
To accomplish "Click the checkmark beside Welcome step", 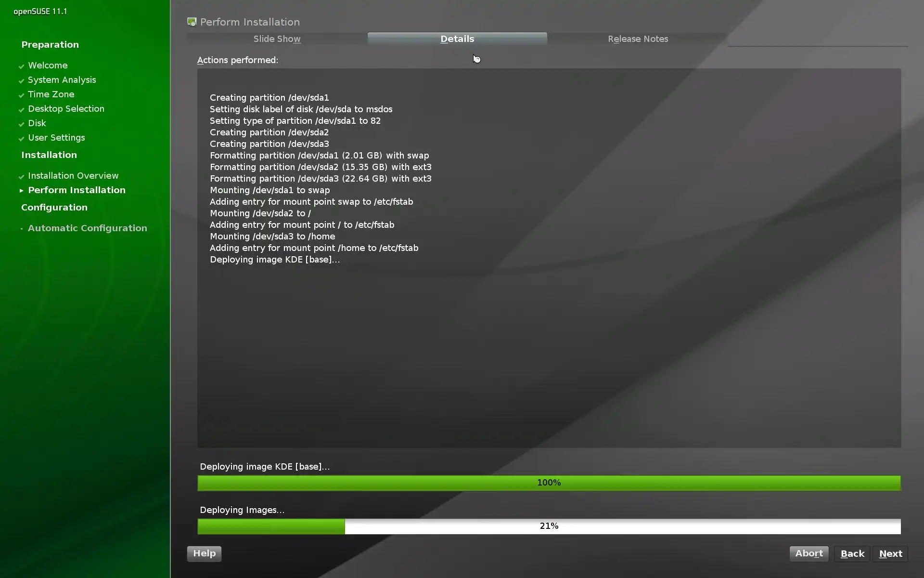I will [21, 66].
